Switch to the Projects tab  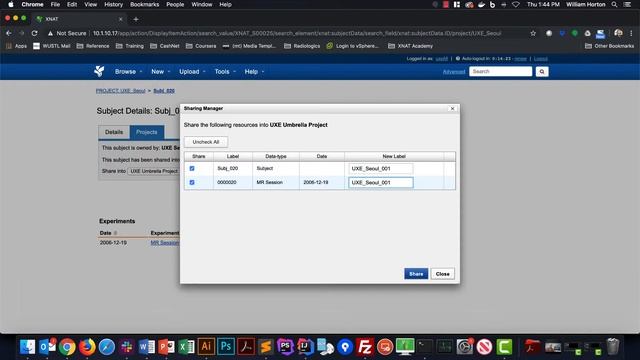tap(147, 132)
